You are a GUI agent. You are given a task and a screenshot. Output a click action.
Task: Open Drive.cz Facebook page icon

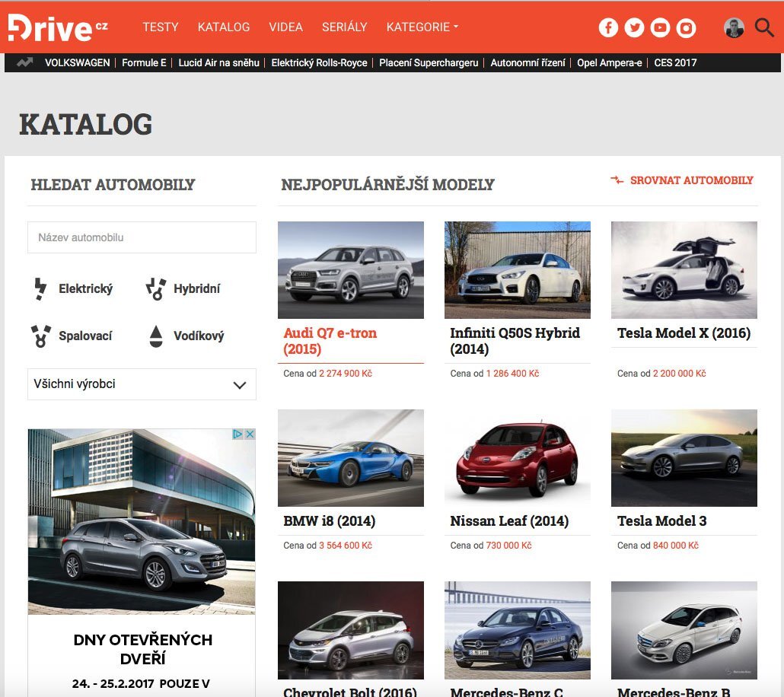pos(608,27)
